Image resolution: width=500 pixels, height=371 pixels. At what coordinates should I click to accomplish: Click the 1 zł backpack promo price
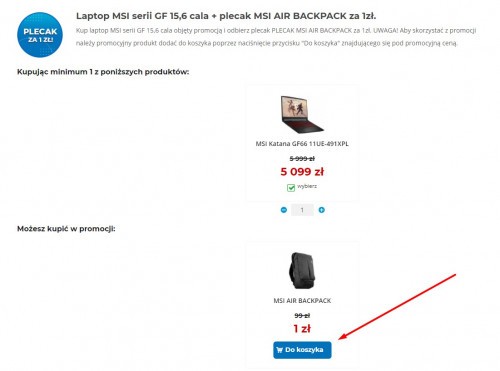302,329
